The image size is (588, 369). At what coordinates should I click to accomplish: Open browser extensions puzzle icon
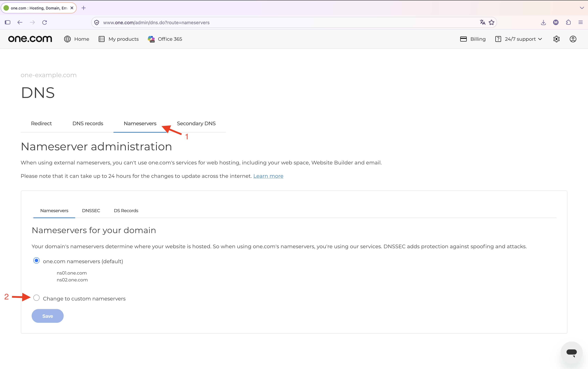(568, 23)
